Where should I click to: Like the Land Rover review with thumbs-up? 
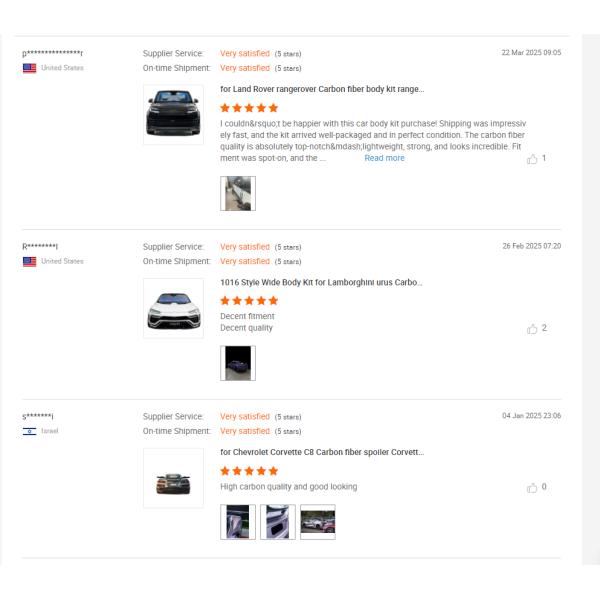(x=532, y=159)
